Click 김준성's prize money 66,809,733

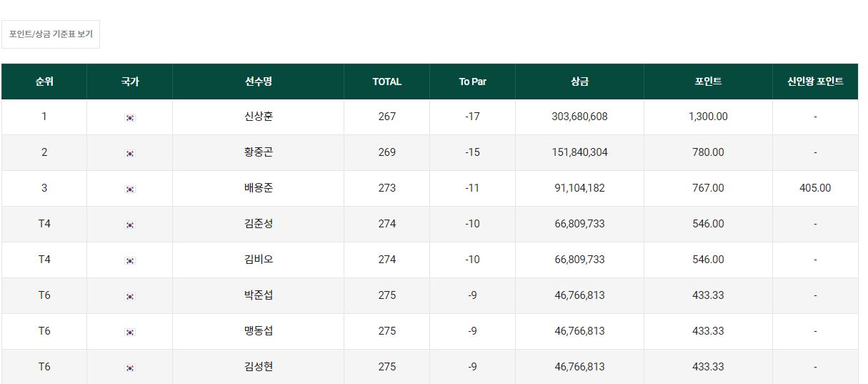pos(580,224)
